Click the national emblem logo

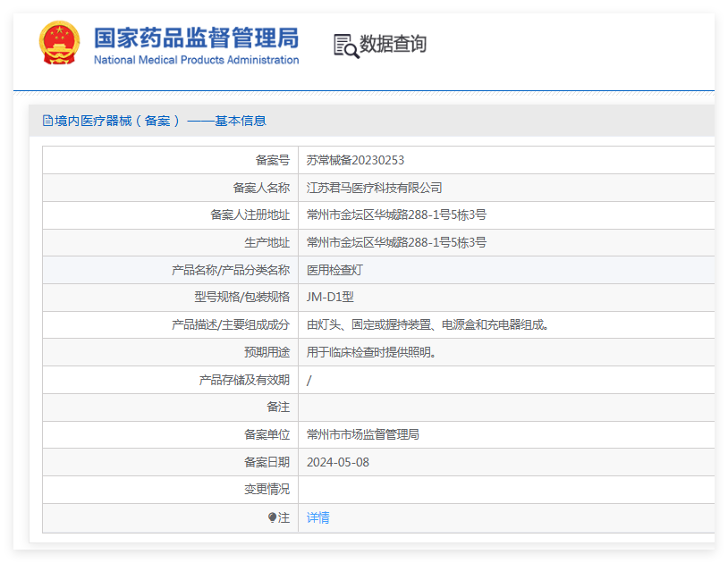[59, 43]
